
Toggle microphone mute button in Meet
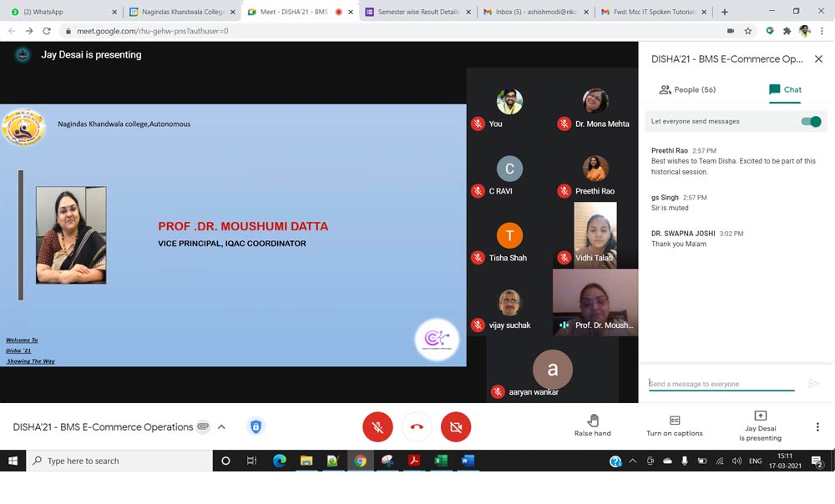(377, 427)
